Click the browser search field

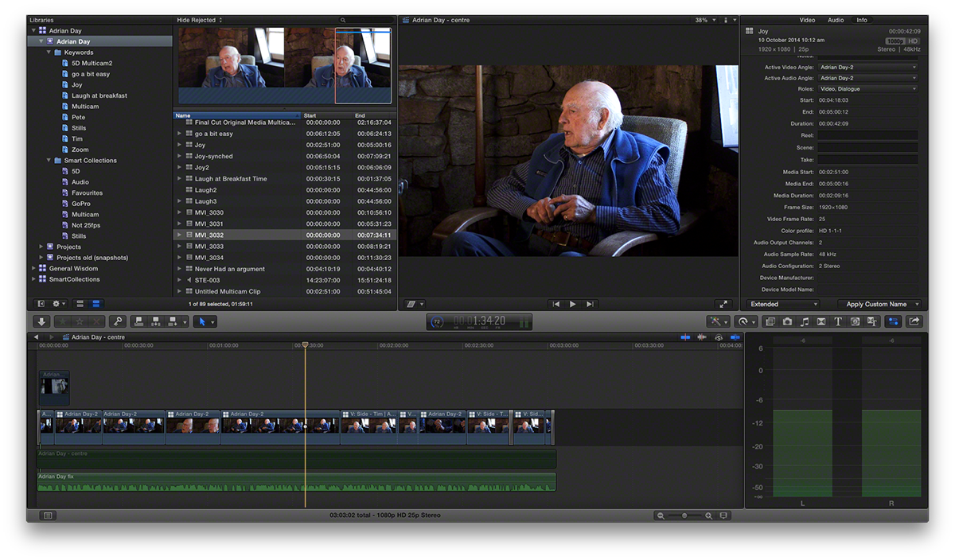point(366,20)
